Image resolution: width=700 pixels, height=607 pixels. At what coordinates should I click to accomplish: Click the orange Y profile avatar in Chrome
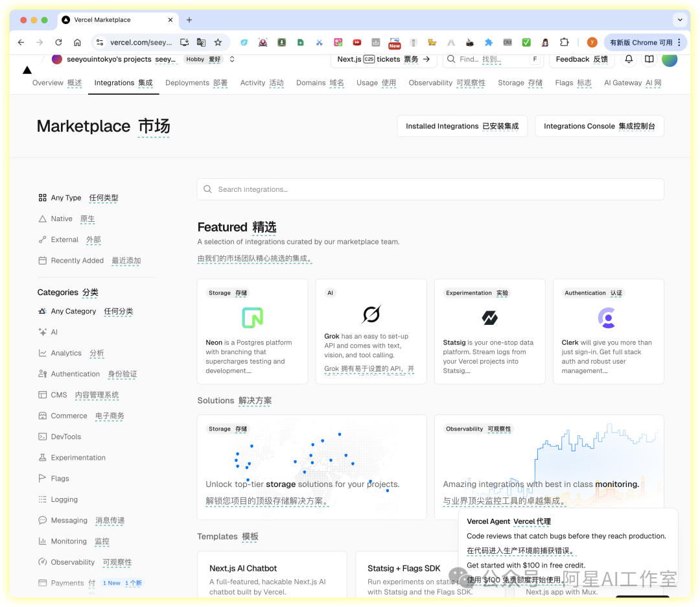(592, 42)
